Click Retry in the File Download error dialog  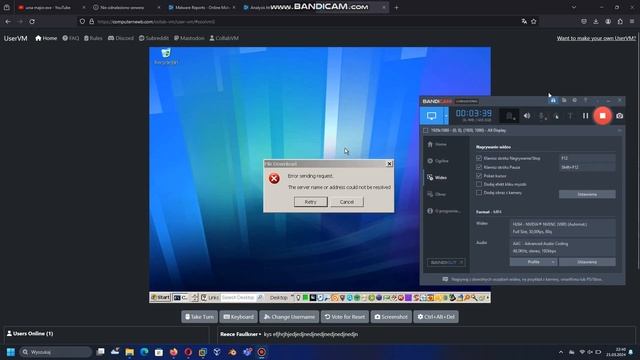point(311,202)
